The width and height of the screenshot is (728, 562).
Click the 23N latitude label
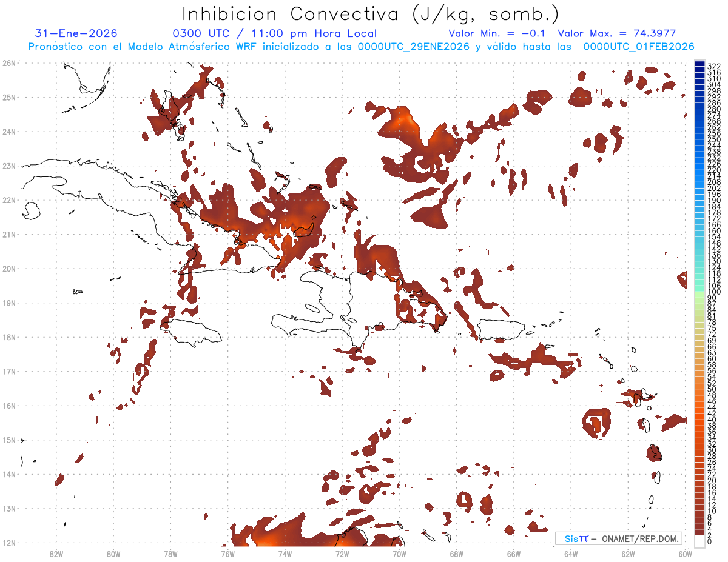[x=9, y=166]
